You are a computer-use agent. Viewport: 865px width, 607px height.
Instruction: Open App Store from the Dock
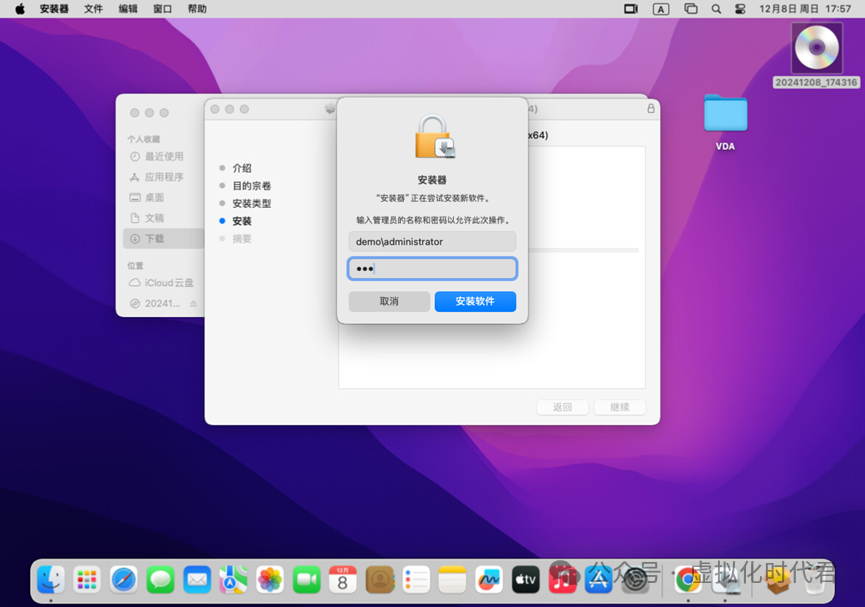[x=599, y=579]
